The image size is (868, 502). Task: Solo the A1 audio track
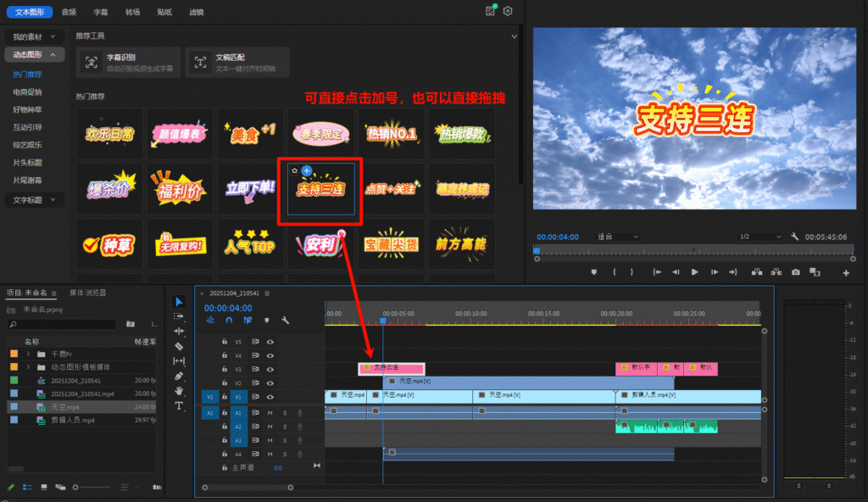285,411
